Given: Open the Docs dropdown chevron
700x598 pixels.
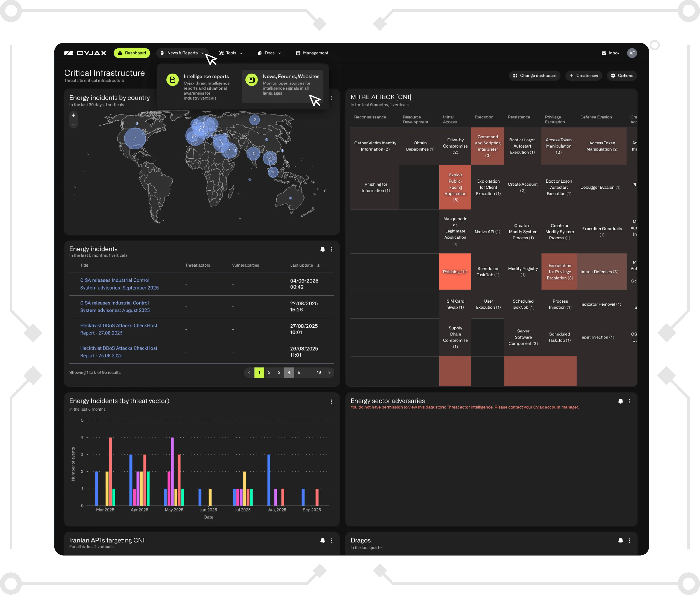Looking at the screenshot, I should pos(280,53).
